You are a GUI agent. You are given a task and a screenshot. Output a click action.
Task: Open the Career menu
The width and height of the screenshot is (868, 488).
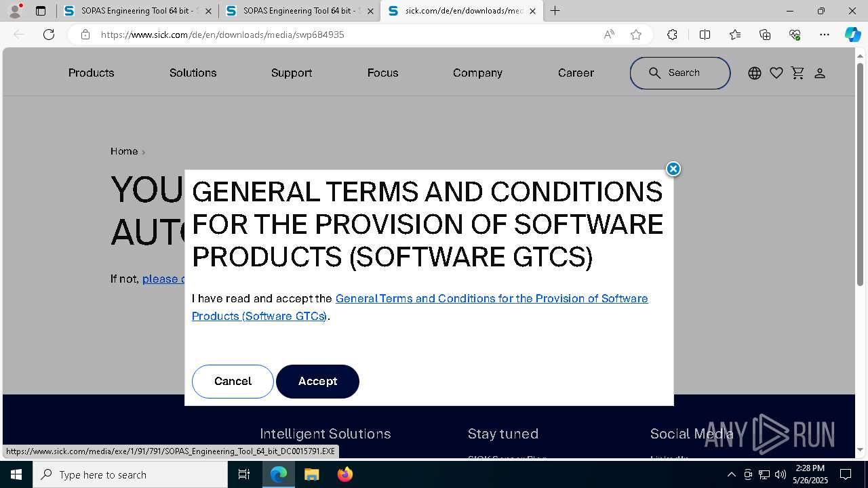(x=576, y=73)
